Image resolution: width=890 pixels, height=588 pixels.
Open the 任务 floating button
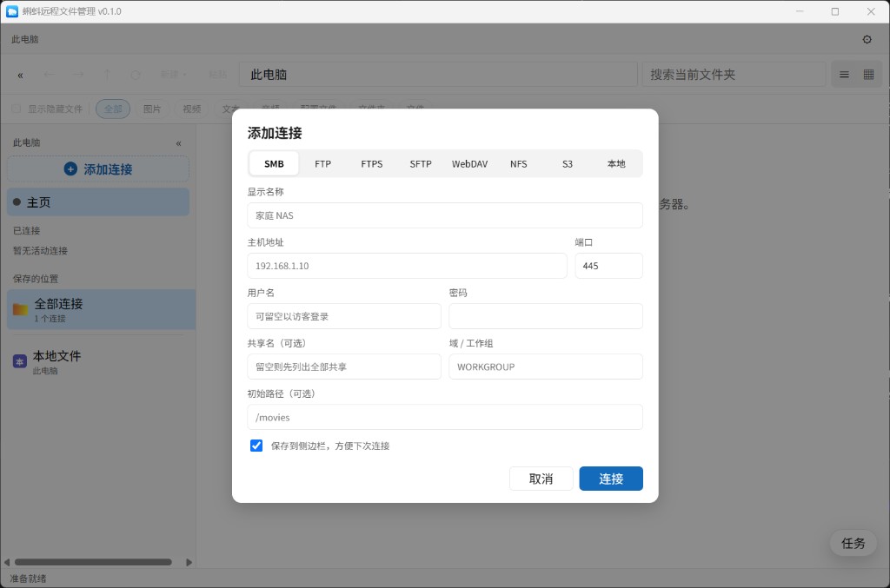(853, 543)
